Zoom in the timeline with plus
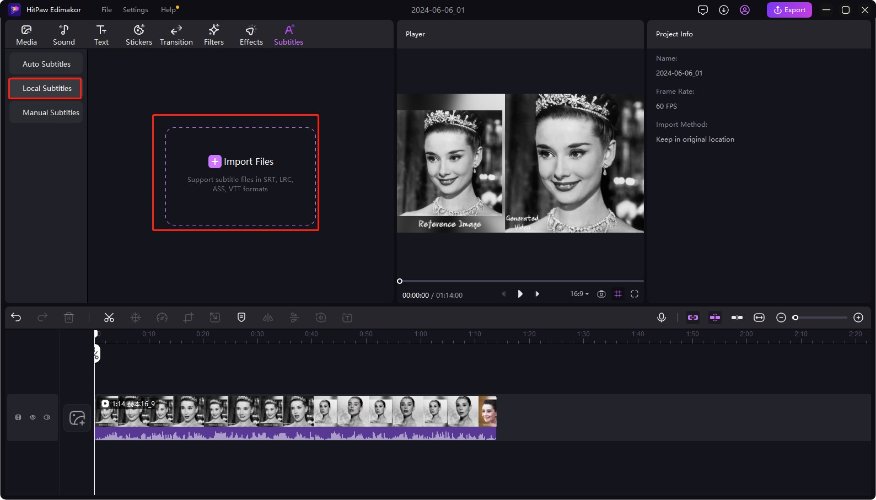876x500 pixels. pos(859,317)
